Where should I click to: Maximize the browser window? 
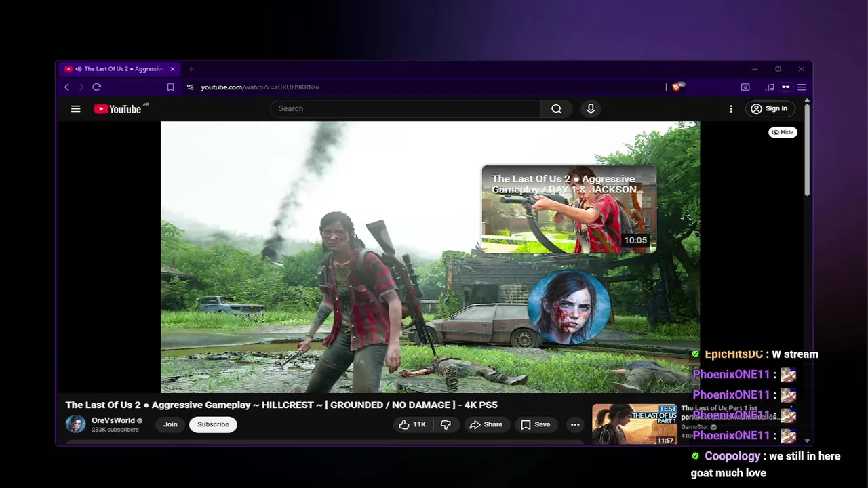[778, 69]
